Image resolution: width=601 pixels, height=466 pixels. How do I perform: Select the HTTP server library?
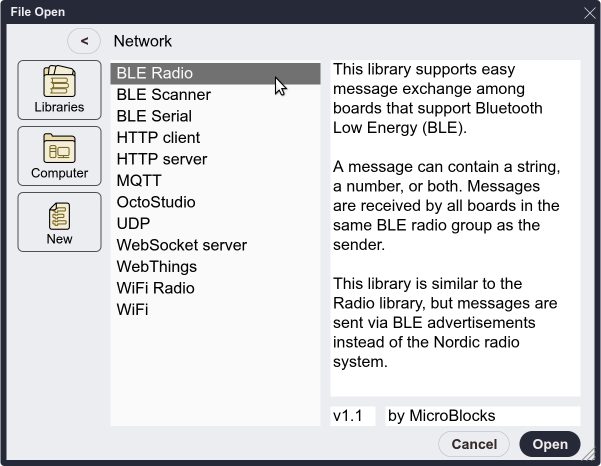(215, 159)
